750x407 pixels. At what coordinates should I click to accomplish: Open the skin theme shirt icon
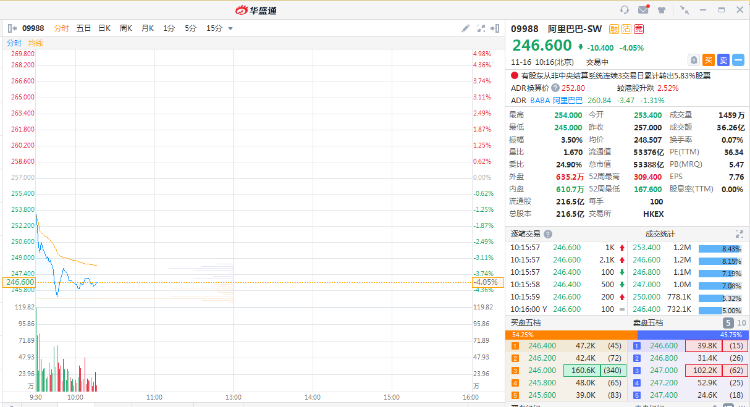pos(662,10)
